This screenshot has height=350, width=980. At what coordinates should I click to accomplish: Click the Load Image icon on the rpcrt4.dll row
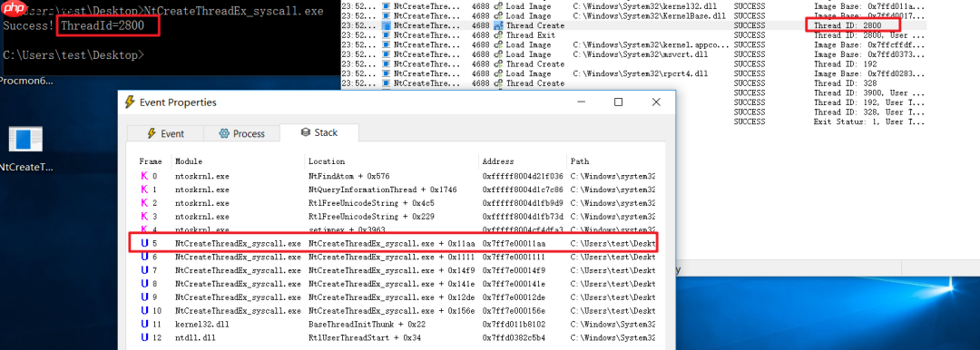point(498,73)
